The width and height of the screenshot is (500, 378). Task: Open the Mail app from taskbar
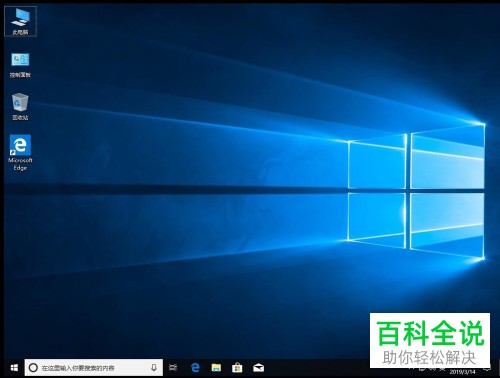pos(258,368)
